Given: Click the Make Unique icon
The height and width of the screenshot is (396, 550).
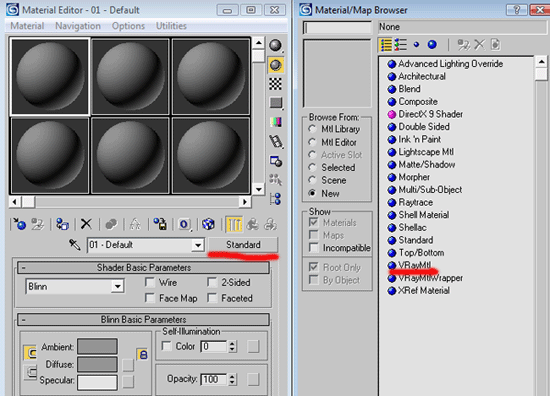Looking at the screenshot, I should pyautogui.click(x=135, y=224).
